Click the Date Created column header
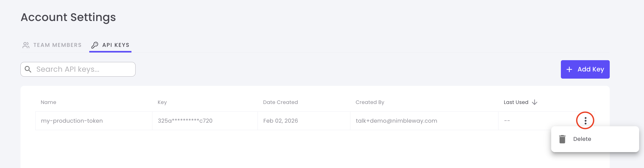The height and width of the screenshot is (168, 644). coord(280,102)
